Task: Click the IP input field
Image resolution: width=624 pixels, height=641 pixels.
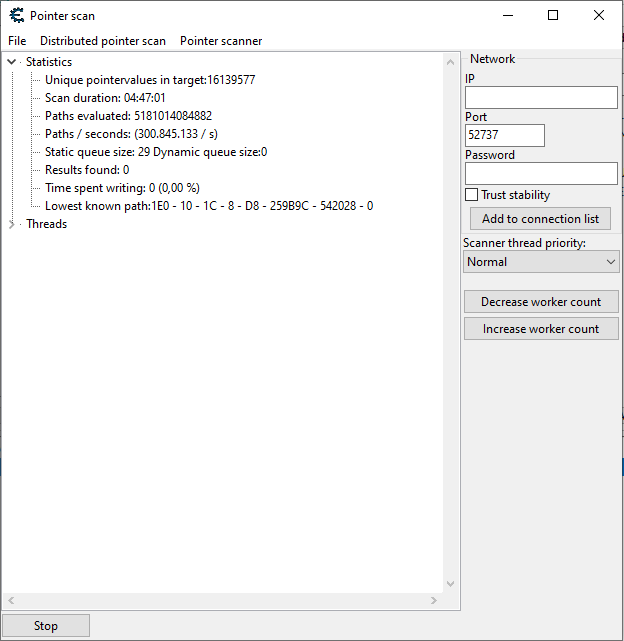Action: (541, 97)
